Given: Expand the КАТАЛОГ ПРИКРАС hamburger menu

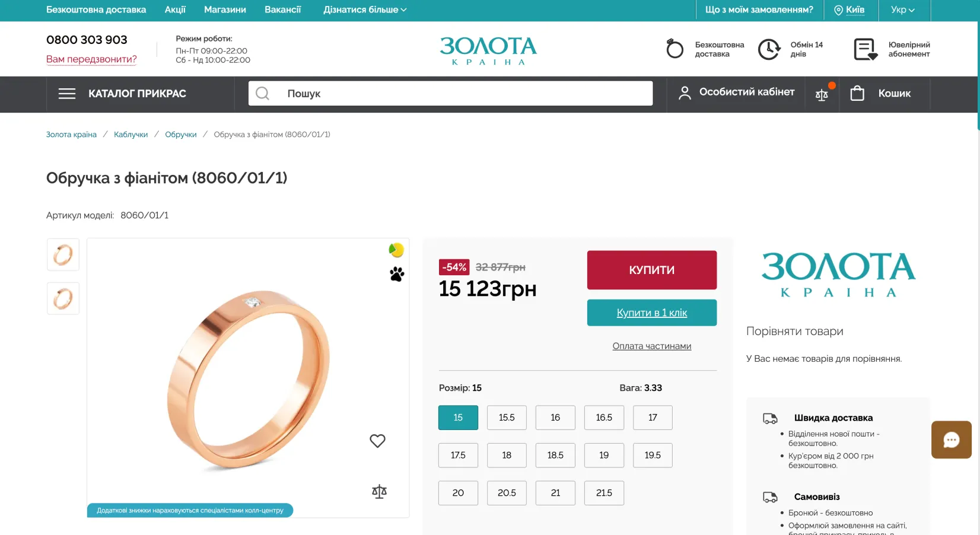Looking at the screenshot, I should [x=67, y=94].
